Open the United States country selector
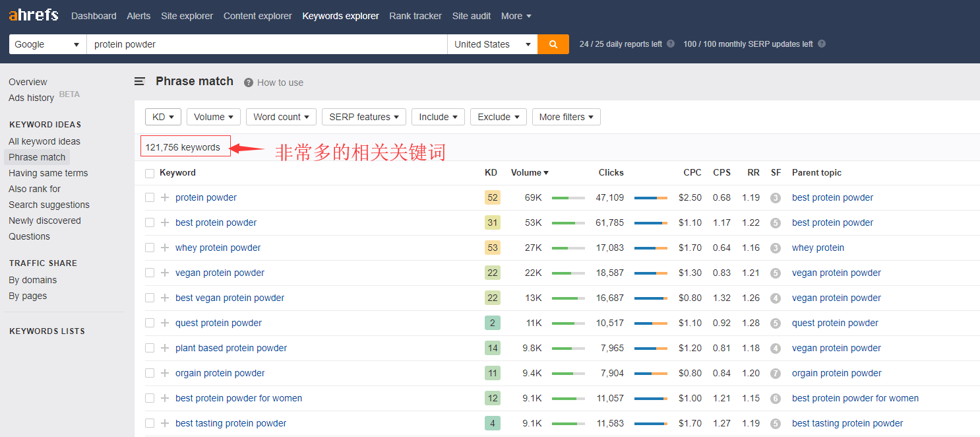Screen dimensions: 980x437 tap(491, 44)
